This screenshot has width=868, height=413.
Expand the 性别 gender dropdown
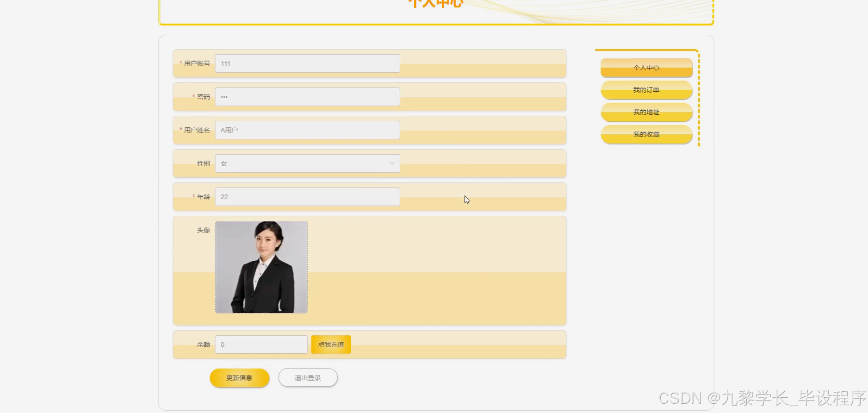click(307, 163)
